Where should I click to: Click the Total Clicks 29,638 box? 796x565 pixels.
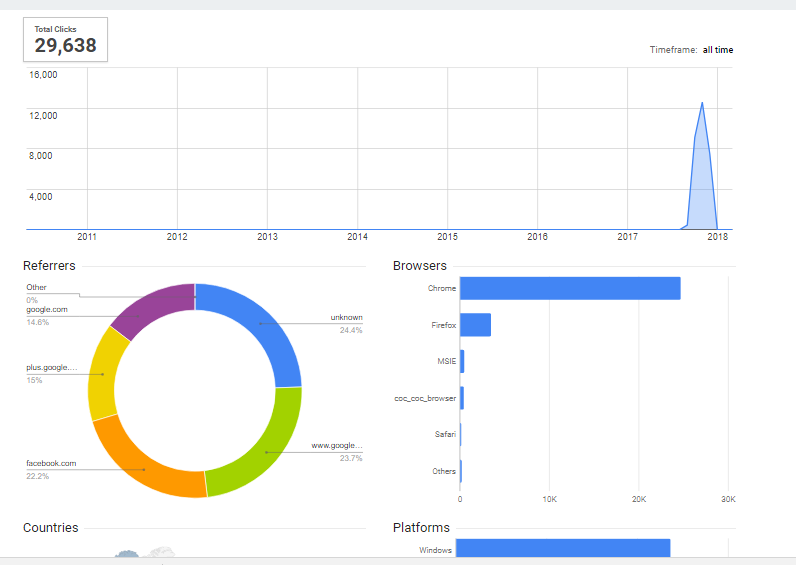pos(65,39)
